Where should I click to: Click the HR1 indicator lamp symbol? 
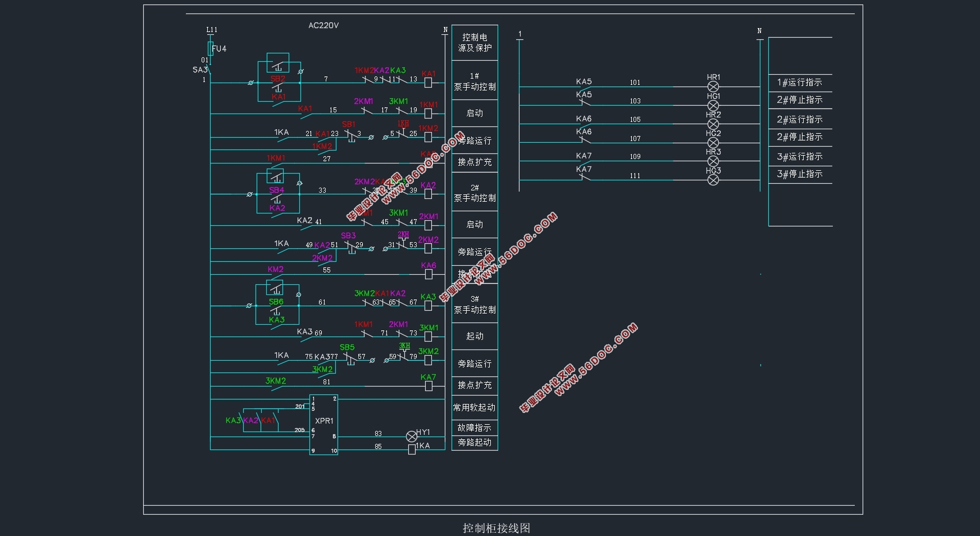[x=713, y=87]
